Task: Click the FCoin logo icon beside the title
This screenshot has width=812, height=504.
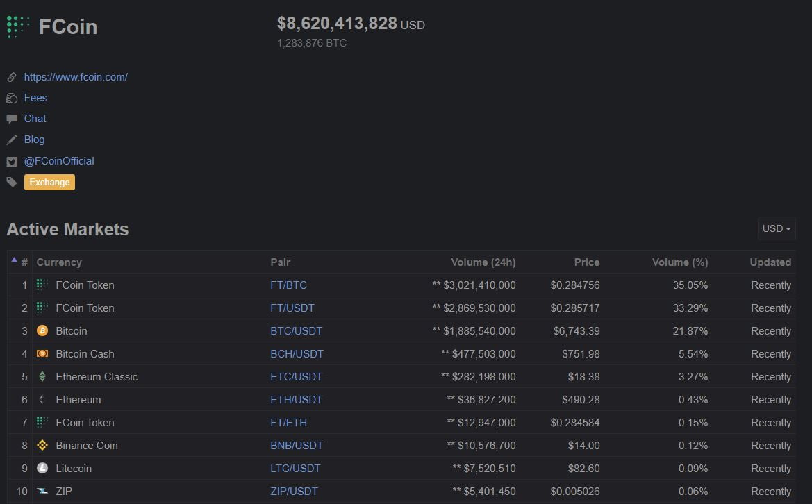Action: tap(18, 26)
